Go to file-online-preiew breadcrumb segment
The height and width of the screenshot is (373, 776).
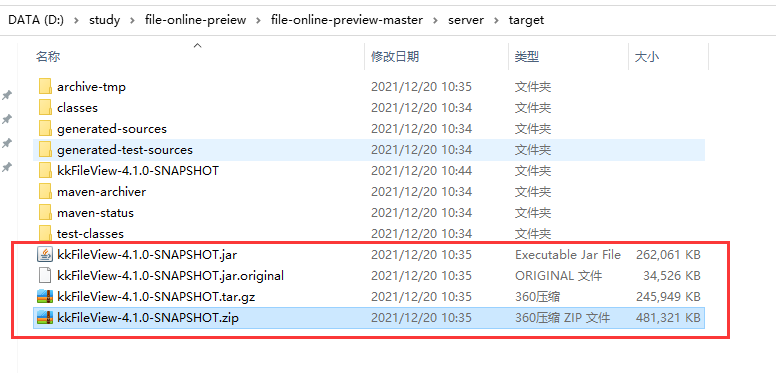click(195, 20)
